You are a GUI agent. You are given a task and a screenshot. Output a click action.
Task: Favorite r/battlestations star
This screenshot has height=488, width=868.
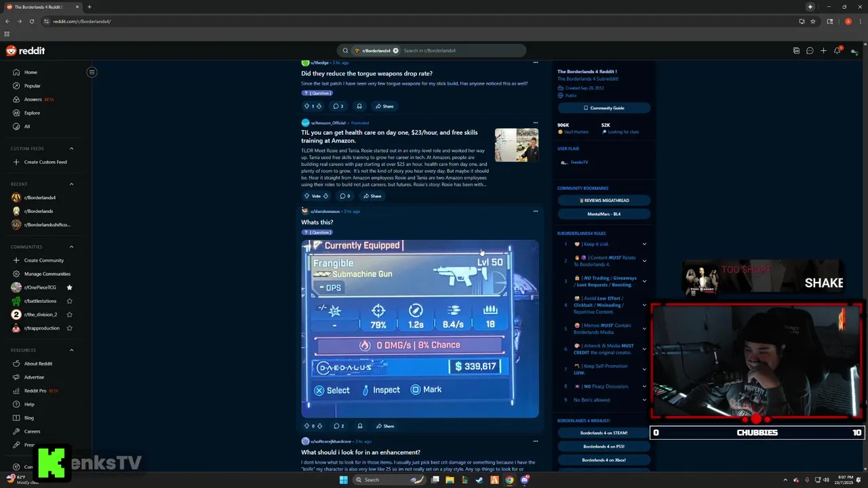tap(69, 301)
